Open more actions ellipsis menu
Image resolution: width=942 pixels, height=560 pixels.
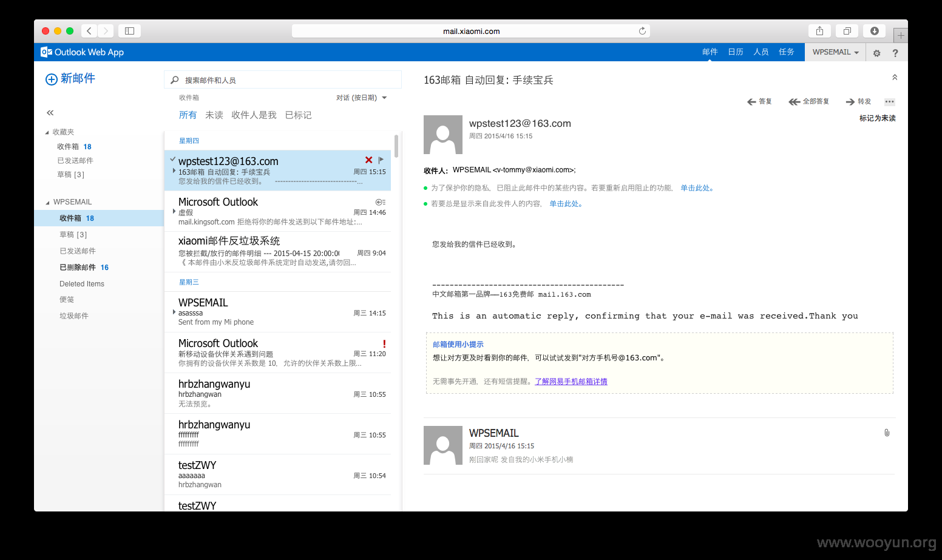[x=890, y=102]
